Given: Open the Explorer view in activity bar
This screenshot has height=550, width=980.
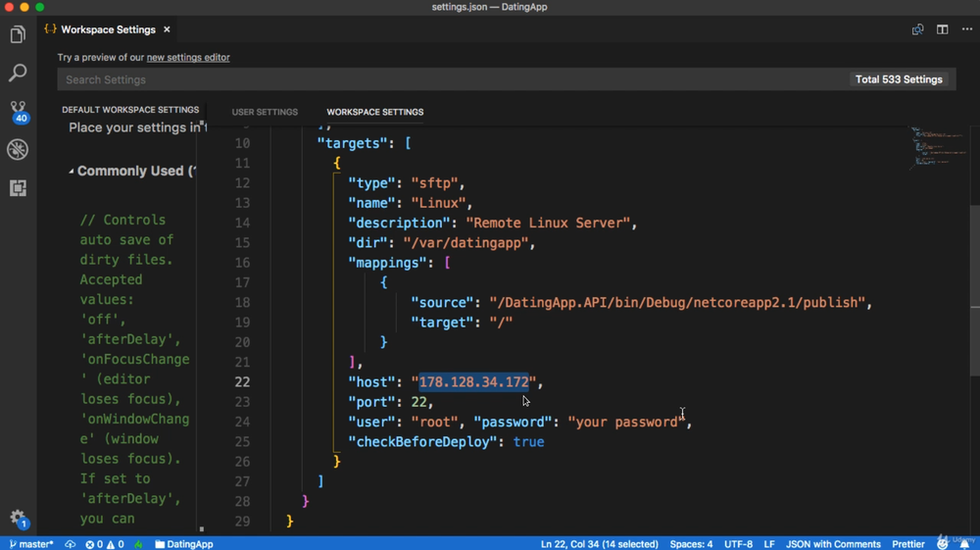Looking at the screenshot, I should 18,34.
